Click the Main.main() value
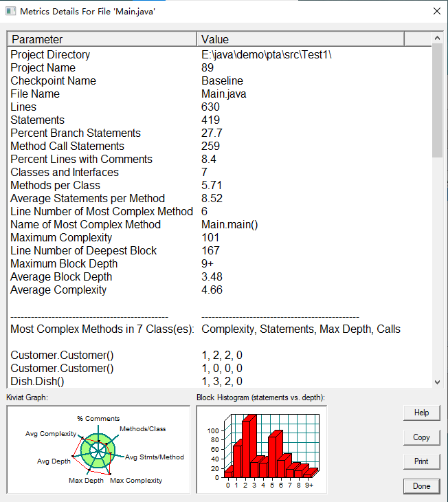Screen dimensions: 448x502 point(229,225)
